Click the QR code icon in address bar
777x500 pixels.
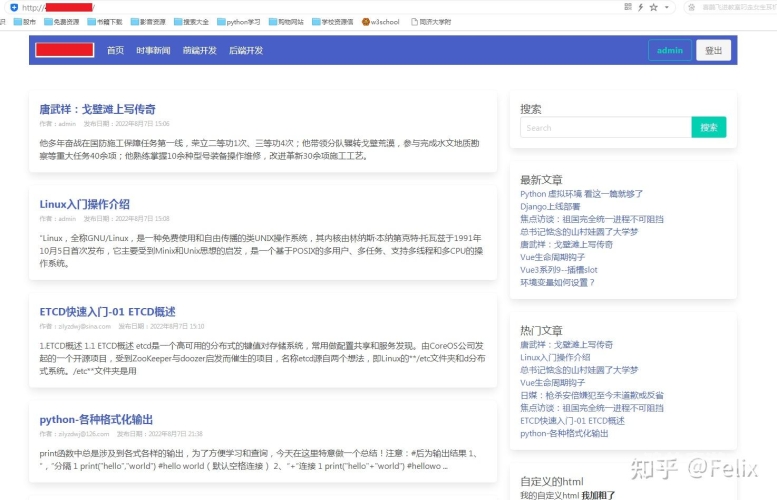628,7
